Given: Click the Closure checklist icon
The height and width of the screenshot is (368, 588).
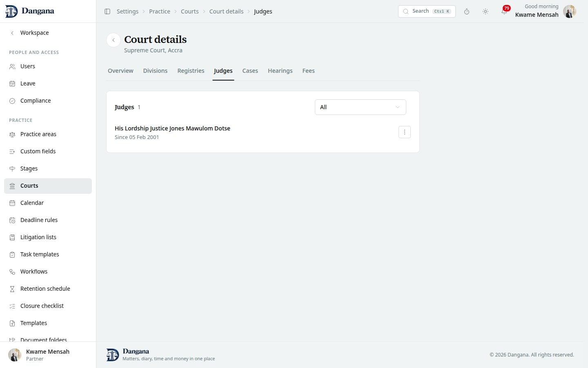Looking at the screenshot, I should coord(12,306).
